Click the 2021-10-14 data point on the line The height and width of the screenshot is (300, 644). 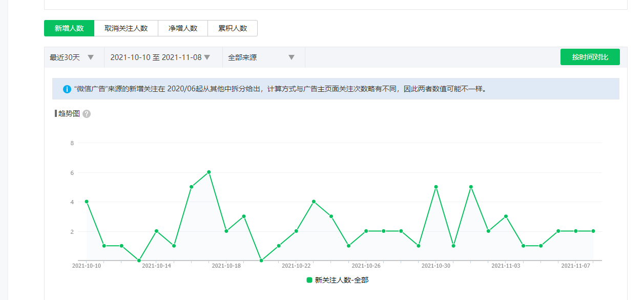tap(156, 231)
